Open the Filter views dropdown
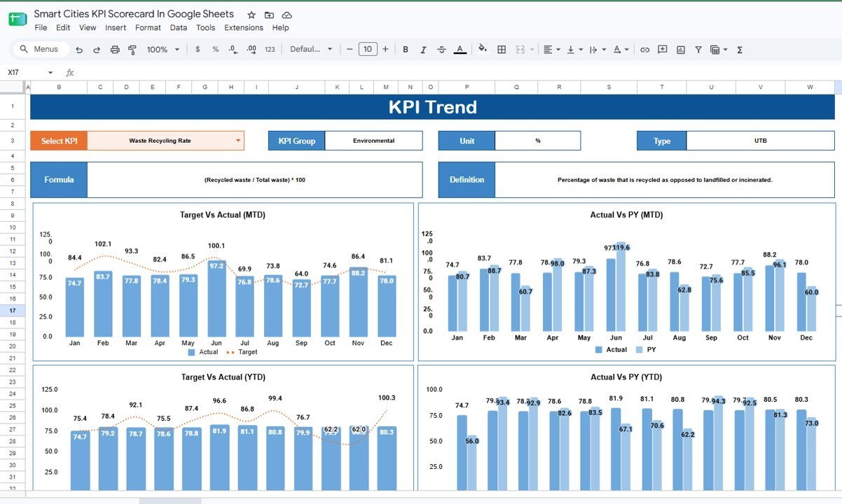Viewport: 842px width, 504px height. [x=719, y=50]
